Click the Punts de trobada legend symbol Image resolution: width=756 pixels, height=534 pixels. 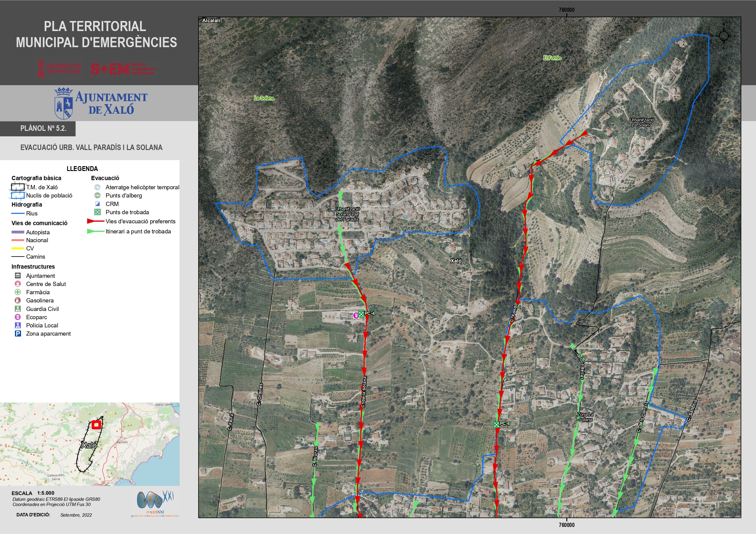[97, 212]
